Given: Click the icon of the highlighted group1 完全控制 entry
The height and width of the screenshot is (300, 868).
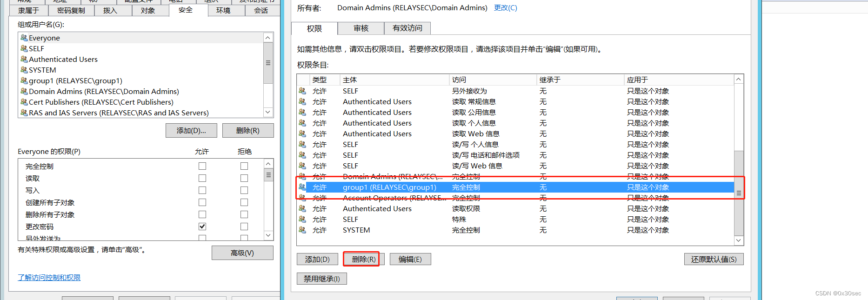Looking at the screenshot, I should [x=302, y=187].
